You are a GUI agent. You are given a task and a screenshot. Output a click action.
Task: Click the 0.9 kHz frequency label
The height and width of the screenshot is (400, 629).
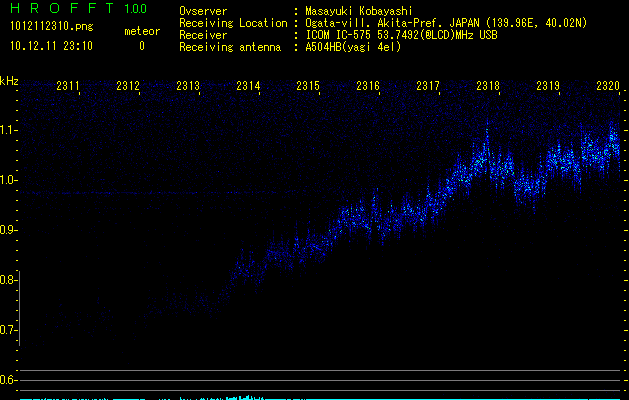(8, 230)
